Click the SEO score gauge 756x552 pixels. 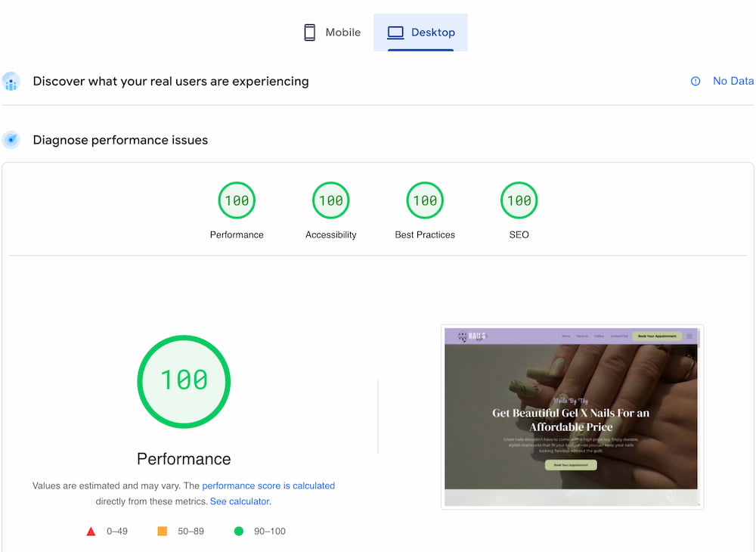(x=519, y=200)
